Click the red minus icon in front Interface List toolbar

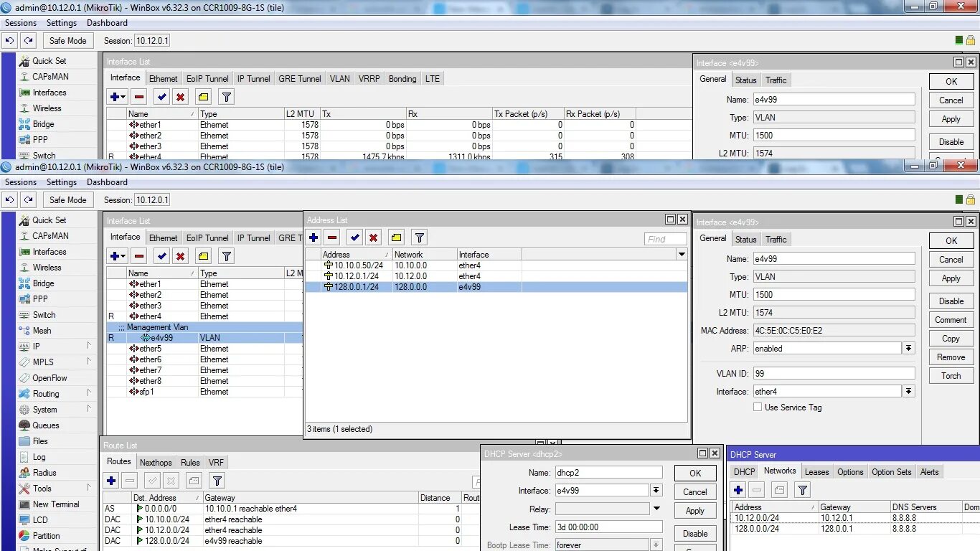click(x=139, y=256)
